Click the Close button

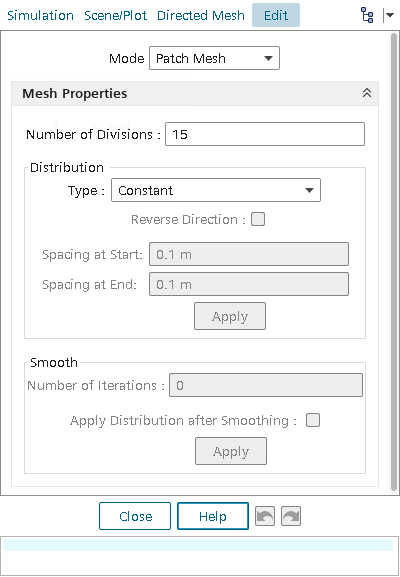click(x=135, y=516)
